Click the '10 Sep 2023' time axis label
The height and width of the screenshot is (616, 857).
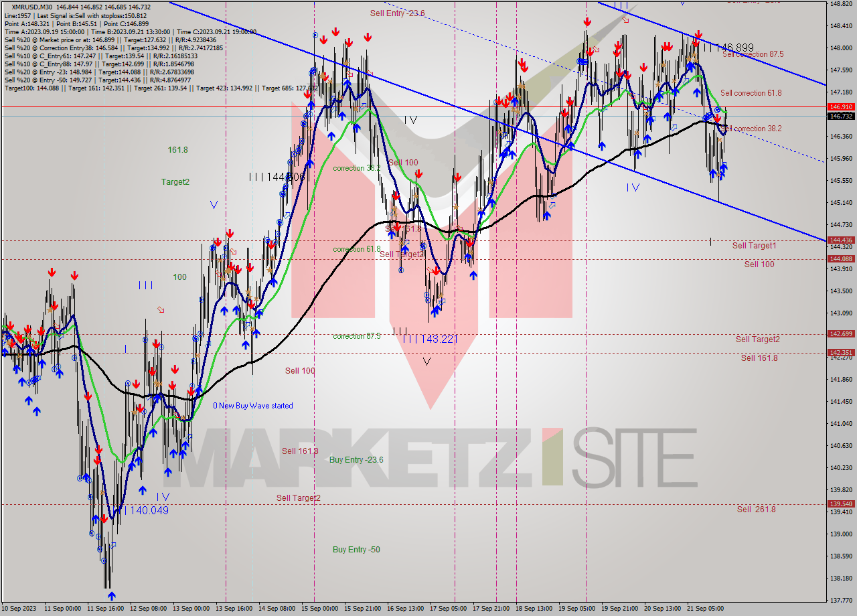pos(20,609)
